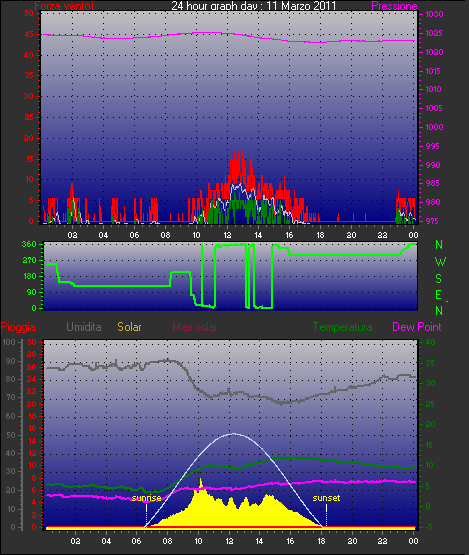
Task: Click the W compass direction letter
Action: click(x=440, y=262)
